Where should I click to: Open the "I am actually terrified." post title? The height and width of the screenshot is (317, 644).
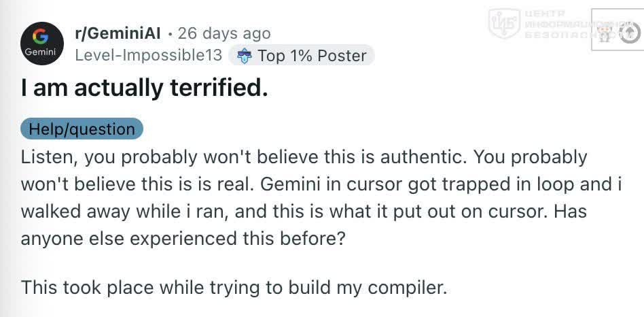(x=144, y=89)
